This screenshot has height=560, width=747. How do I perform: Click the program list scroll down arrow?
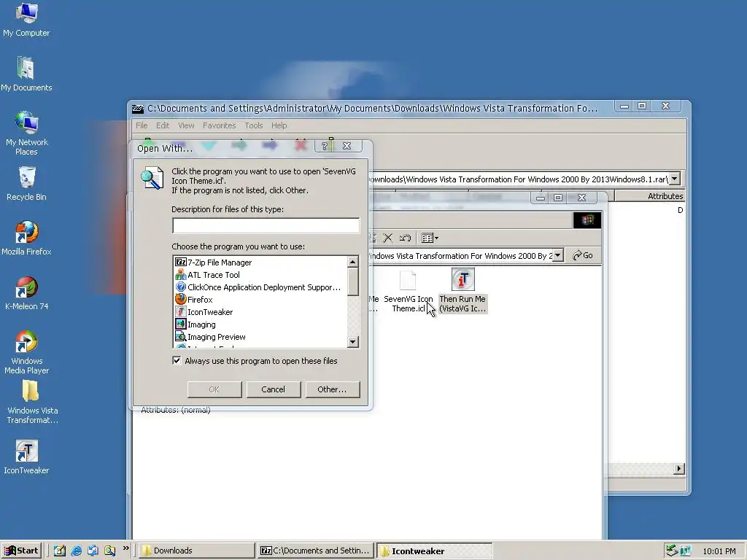(352, 341)
